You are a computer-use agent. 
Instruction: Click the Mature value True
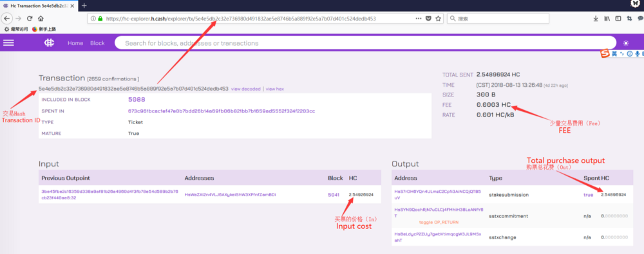coord(133,133)
